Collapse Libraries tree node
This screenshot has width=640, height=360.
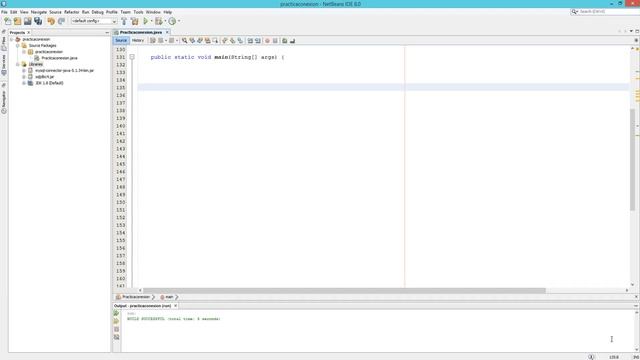18,64
